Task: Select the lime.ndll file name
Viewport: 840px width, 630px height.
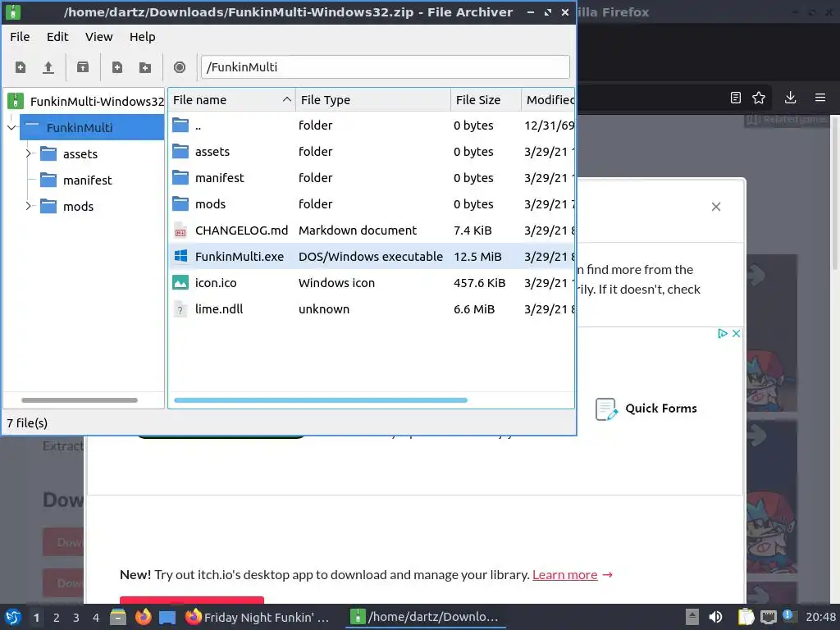Action: [219, 309]
